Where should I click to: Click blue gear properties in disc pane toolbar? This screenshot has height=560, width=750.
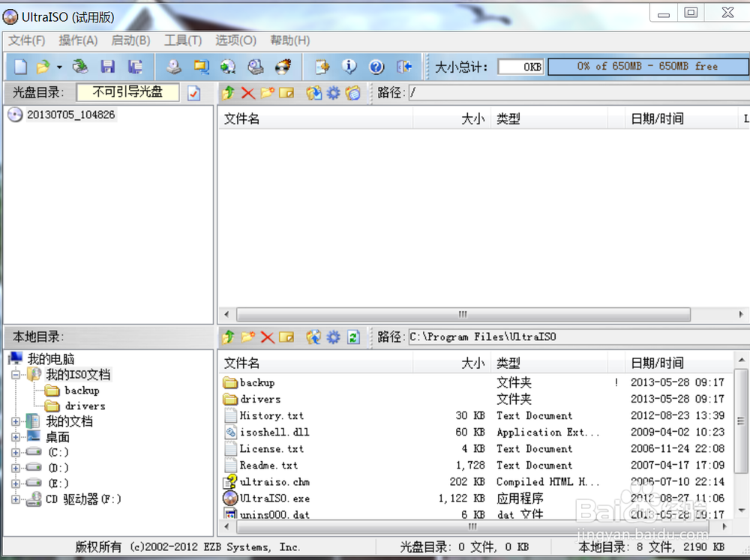pos(334,93)
